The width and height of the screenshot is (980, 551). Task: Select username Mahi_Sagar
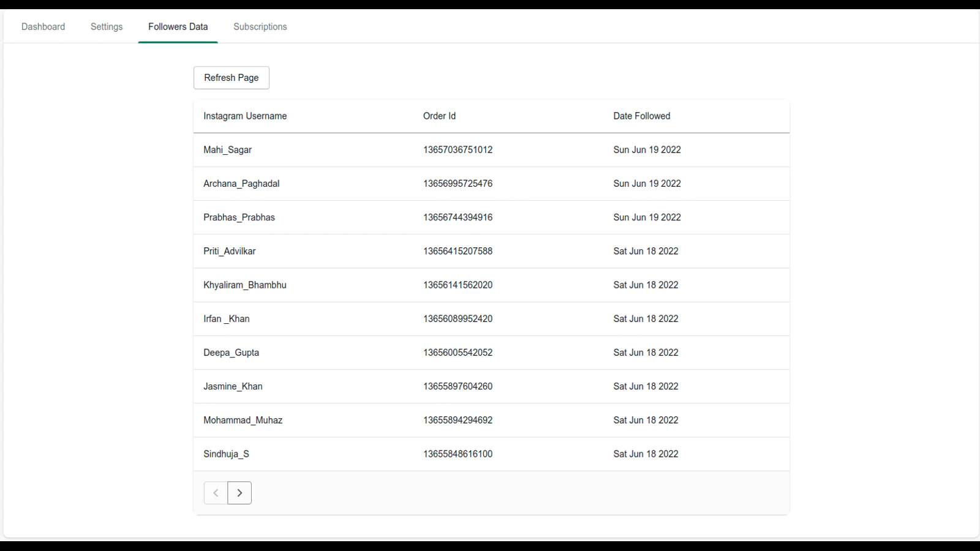(227, 150)
